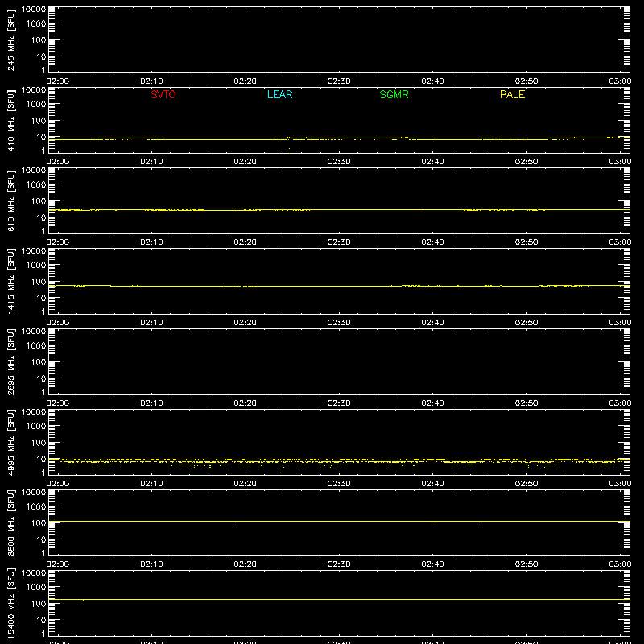Image resolution: width=644 pixels, height=644 pixels.
Task: Click the 100 tick of the 2695 MHz panel
Action: (x=39, y=361)
